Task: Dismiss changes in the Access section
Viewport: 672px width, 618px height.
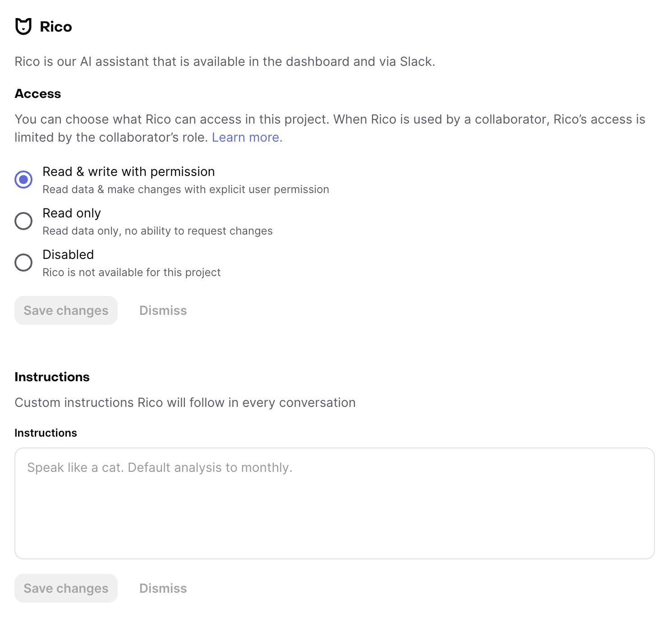Action: [x=163, y=310]
